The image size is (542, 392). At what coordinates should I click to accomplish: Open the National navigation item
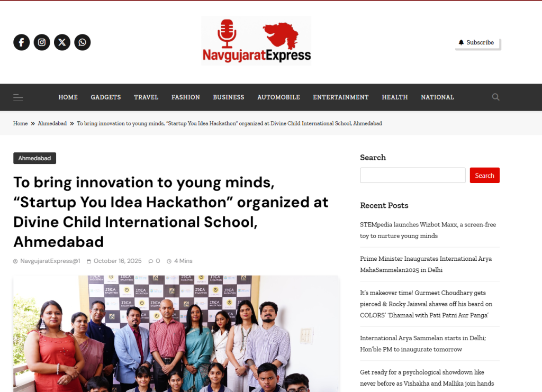pyautogui.click(x=437, y=97)
